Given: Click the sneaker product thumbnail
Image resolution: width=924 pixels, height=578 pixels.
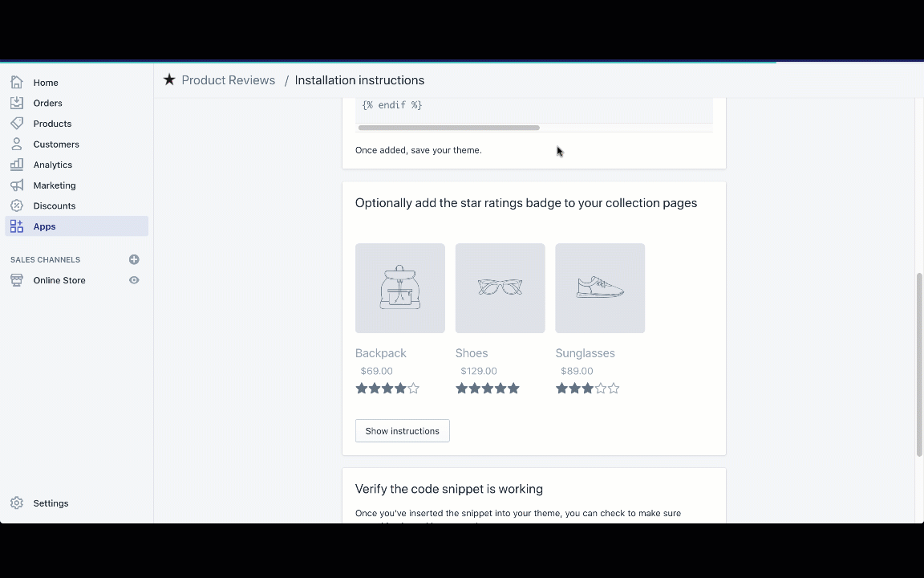Looking at the screenshot, I should 600,288.
